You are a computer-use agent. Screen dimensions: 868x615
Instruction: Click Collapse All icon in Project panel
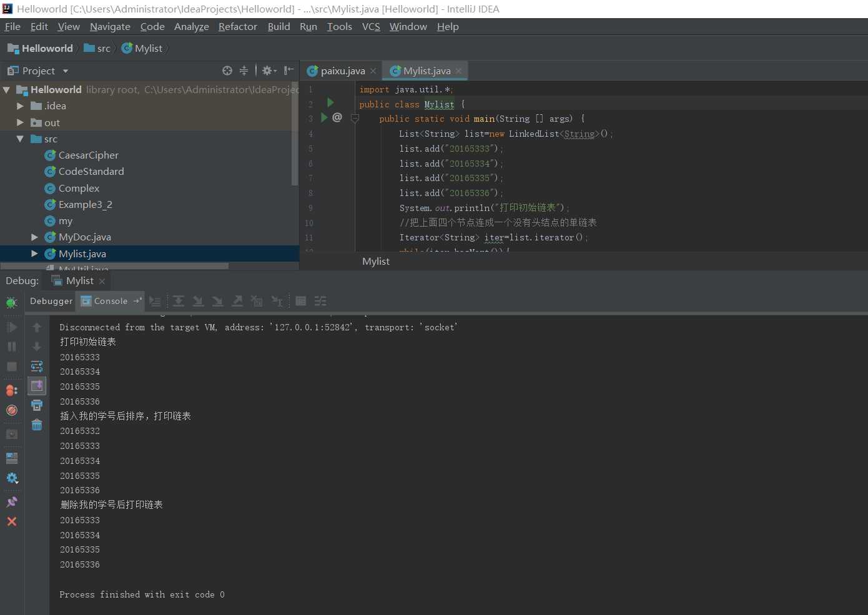(x=244, y=71)
